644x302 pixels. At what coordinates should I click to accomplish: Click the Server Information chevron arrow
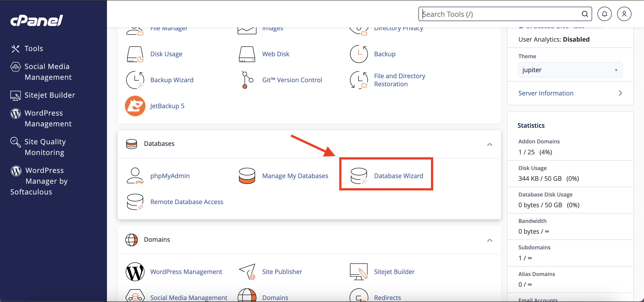click(x=620, y=93)
